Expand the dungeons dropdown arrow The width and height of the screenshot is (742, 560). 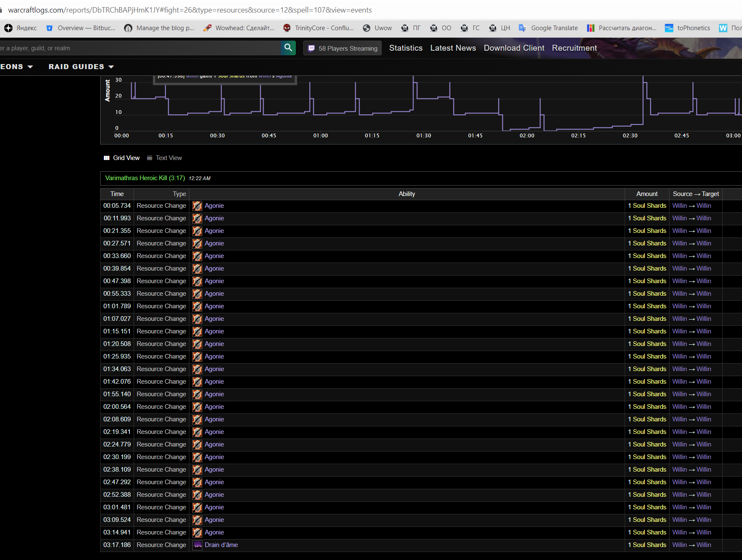coord(30,67)
